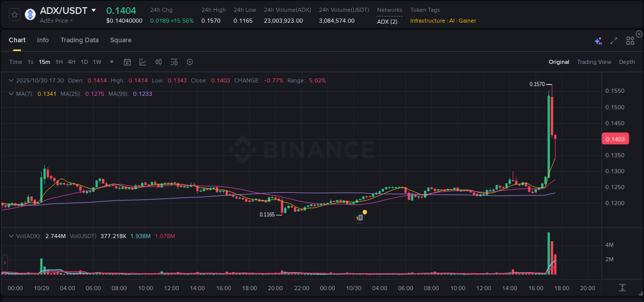Click the 0.1403 current price label

[x=615, y=138]
